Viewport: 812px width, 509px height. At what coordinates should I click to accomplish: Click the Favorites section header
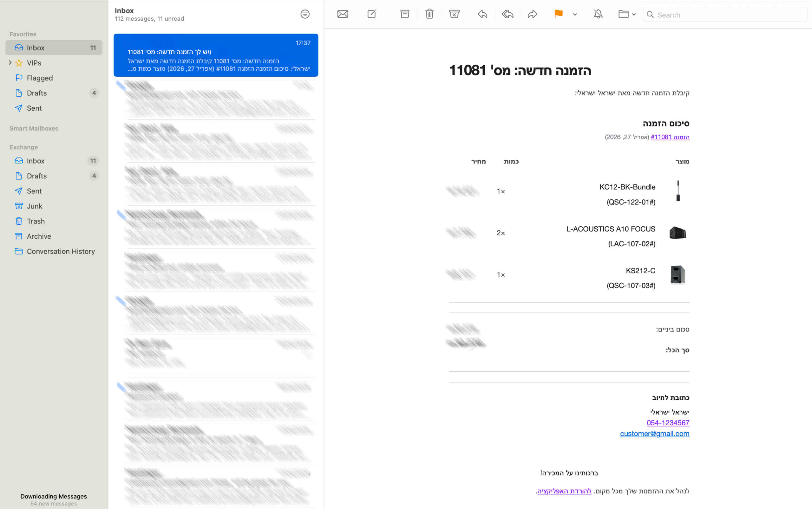pos(23,34)
